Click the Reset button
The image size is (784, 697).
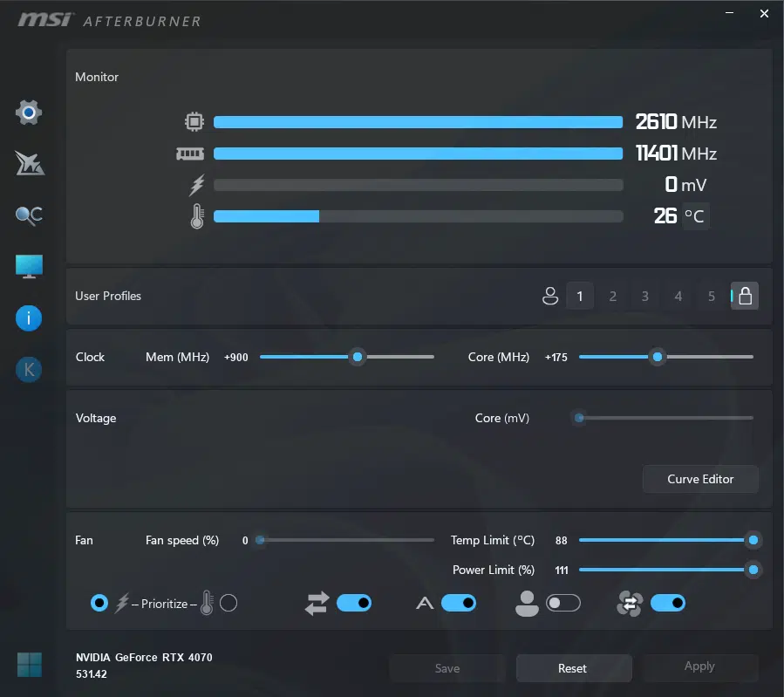[572, 668]
